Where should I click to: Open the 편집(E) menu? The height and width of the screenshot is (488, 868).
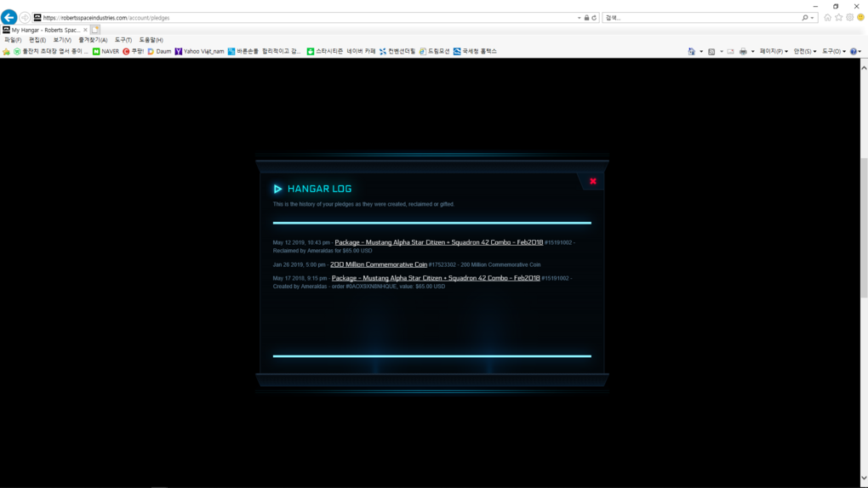pos(37,40)
